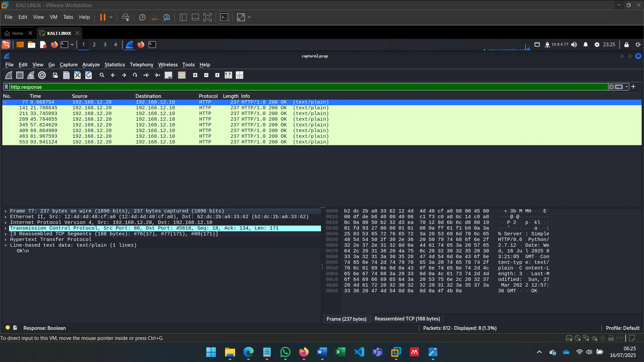The width and height of the screenshot is (644, 362).
Task: Open the Telephony menu
Action: pos(141,65)
